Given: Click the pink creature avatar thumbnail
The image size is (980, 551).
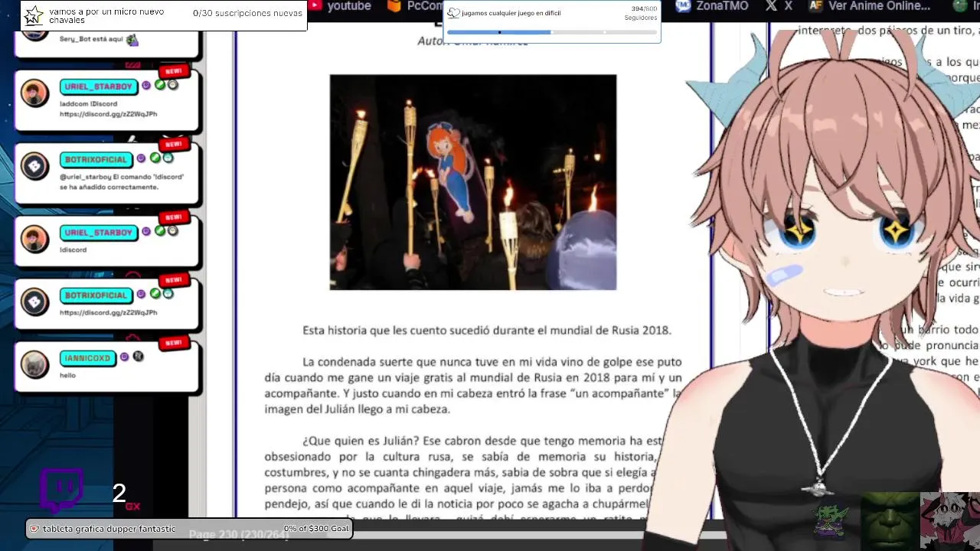Looking at the screenshot, I should click(949, 520).
